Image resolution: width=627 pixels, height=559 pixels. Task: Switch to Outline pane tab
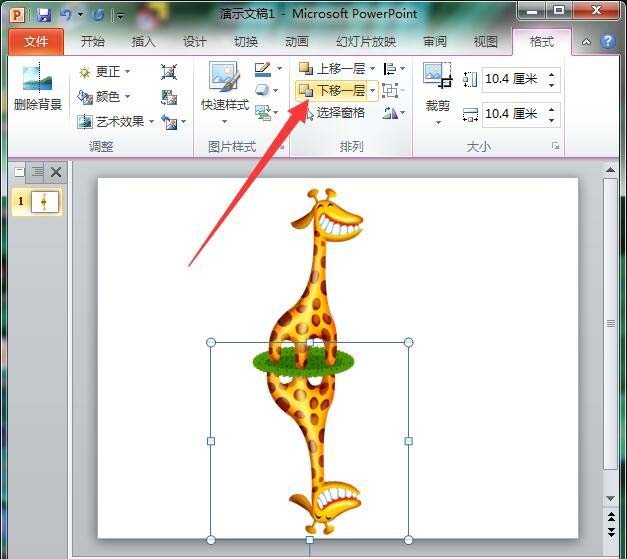point(37,172)
